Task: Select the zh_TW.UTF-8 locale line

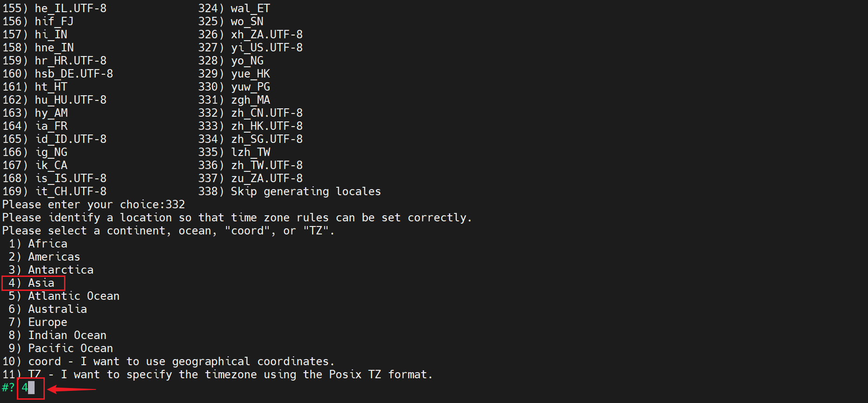Action: click(x=266, y=165)
